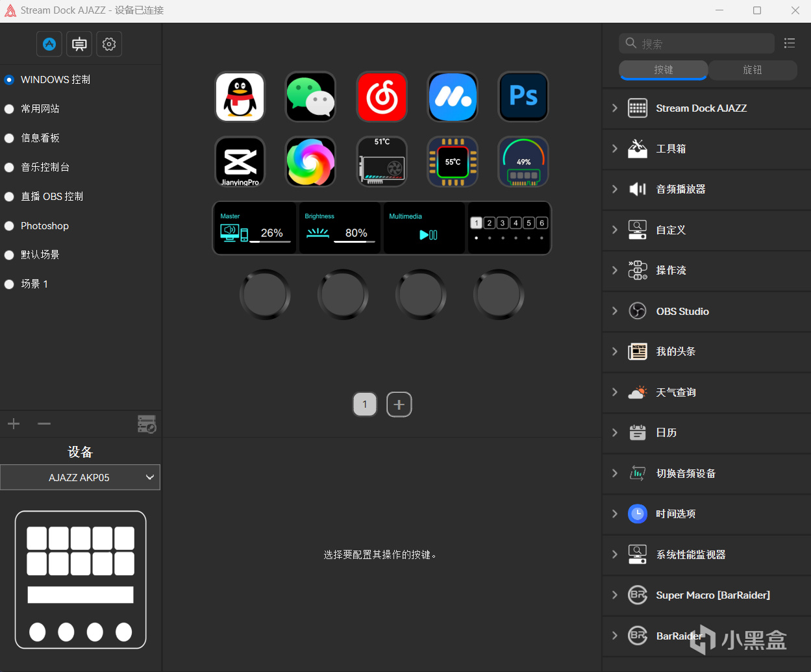Click the first knob below touch strip

click(x=265, y=294)
